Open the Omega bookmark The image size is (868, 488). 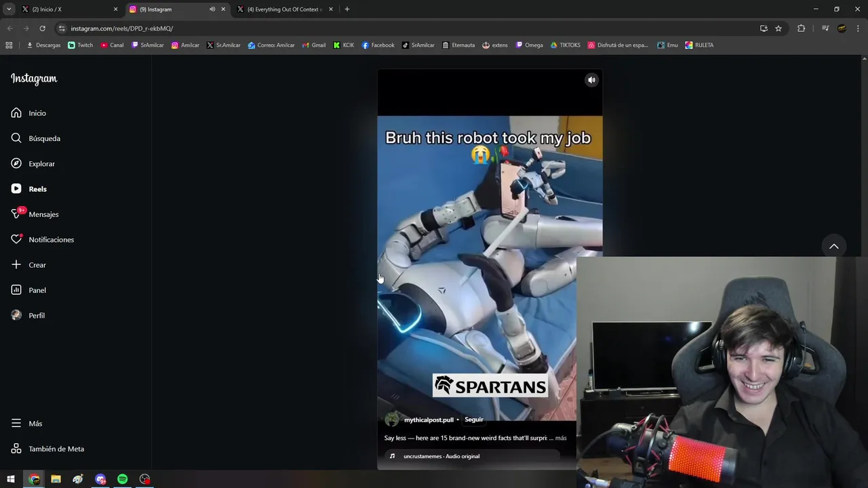[530, 45]
